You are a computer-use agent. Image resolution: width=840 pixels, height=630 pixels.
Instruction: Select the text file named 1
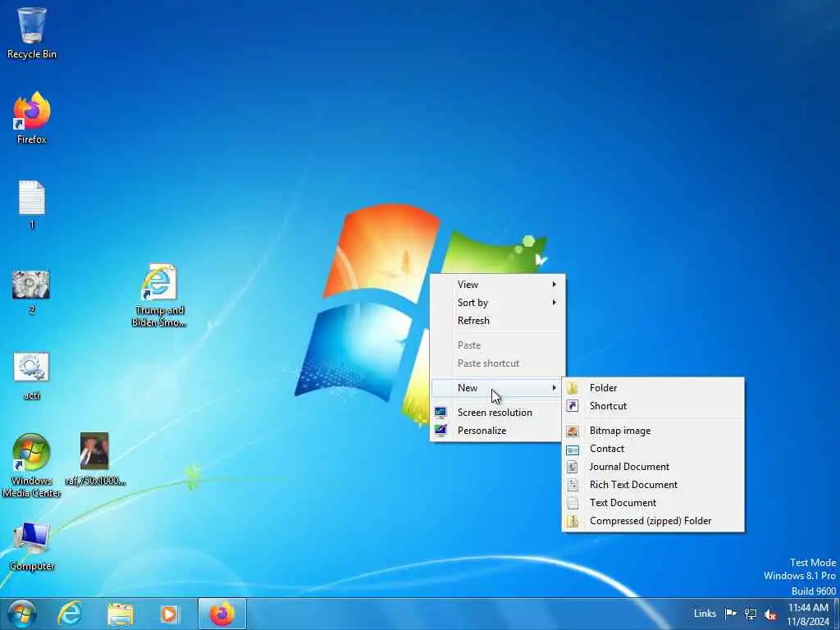click(x=32, y=204)
